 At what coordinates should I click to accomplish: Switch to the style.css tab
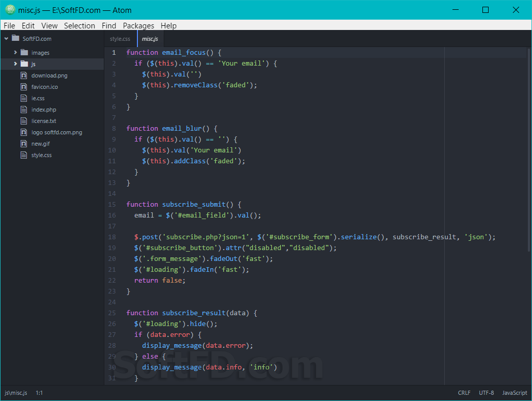click(120, 39)
